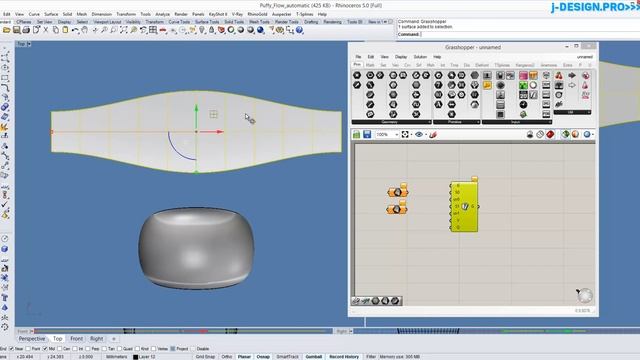Click the Zoom Extents icon

click(123, 30)
